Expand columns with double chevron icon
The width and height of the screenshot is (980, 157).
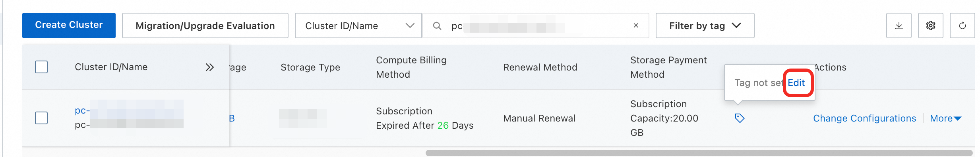pos(209,67)
